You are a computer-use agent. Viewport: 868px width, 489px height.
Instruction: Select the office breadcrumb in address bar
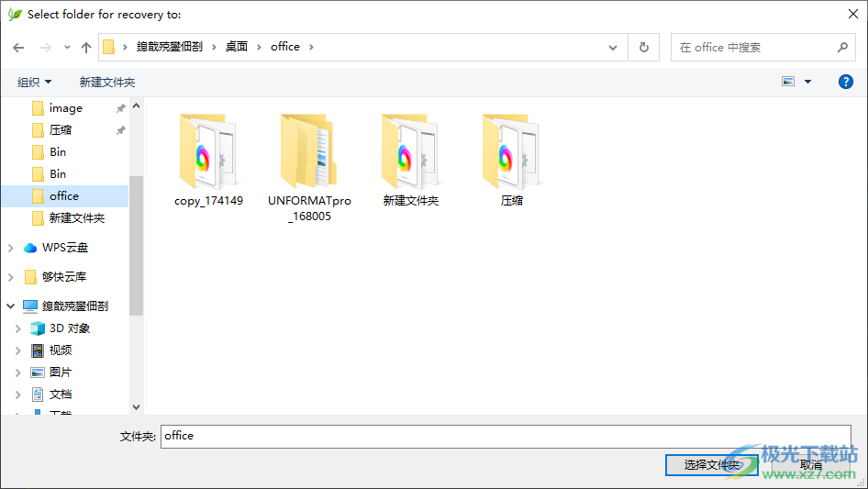[285, 47]
